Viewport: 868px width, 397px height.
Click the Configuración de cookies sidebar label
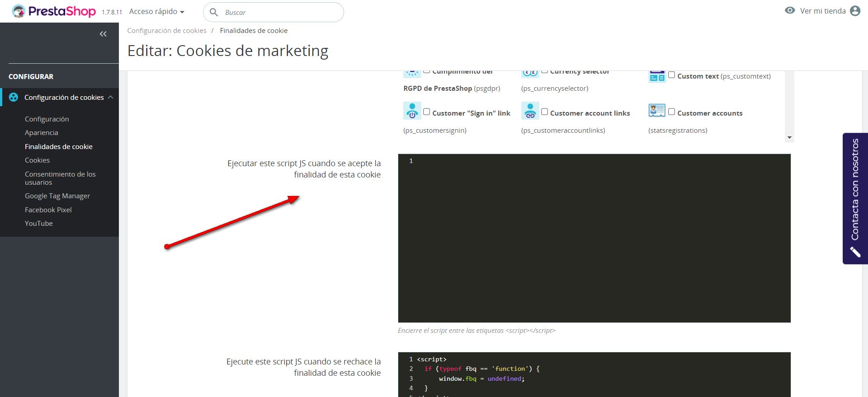[64, 97]
